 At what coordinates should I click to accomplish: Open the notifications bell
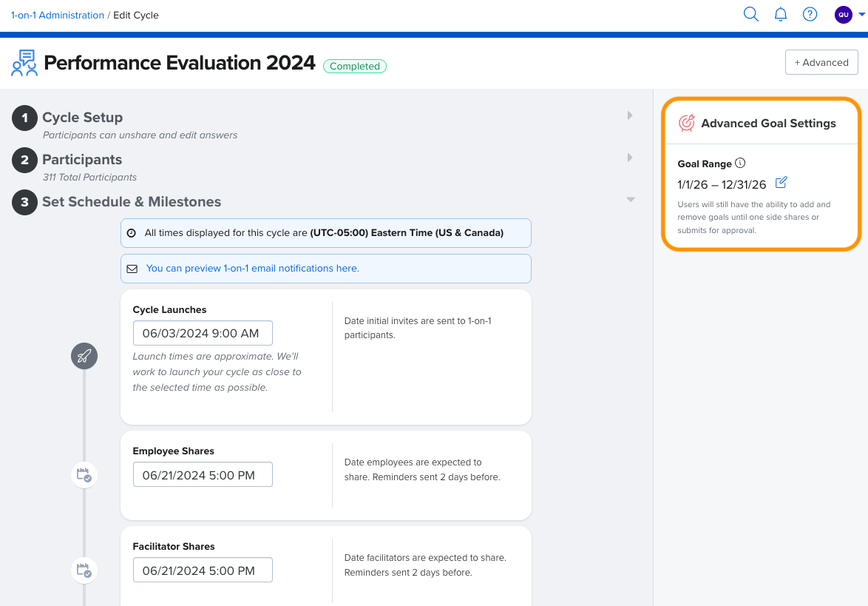coord(780,15)
